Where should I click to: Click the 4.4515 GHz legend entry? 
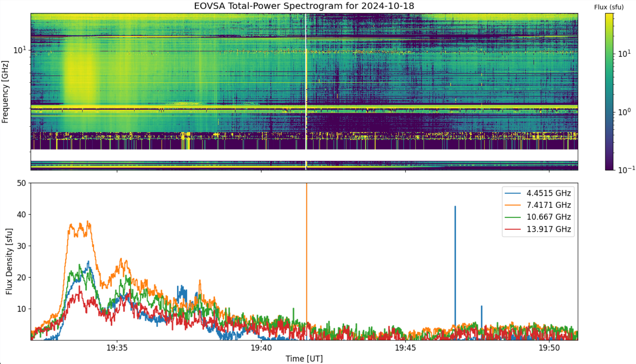[538, 193]
